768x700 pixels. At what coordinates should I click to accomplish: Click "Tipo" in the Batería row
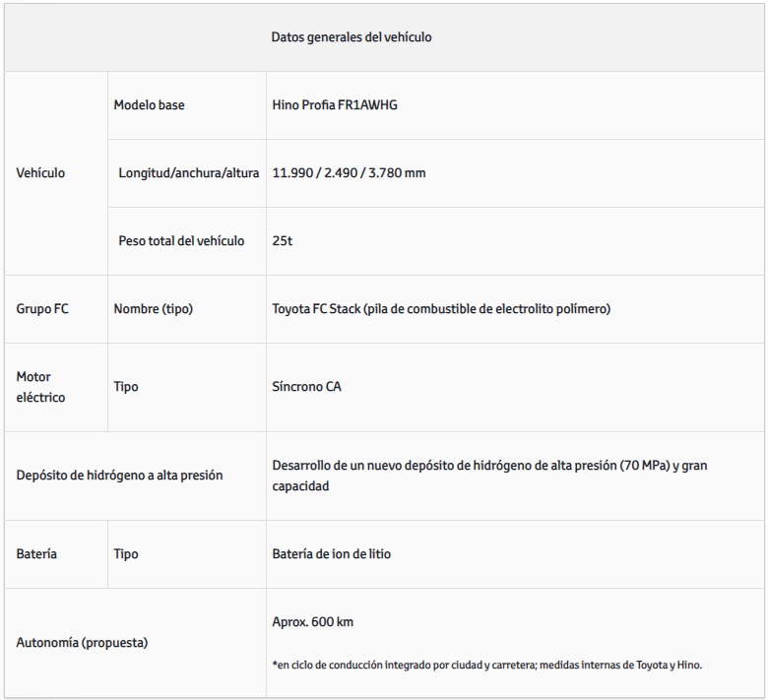126,554
